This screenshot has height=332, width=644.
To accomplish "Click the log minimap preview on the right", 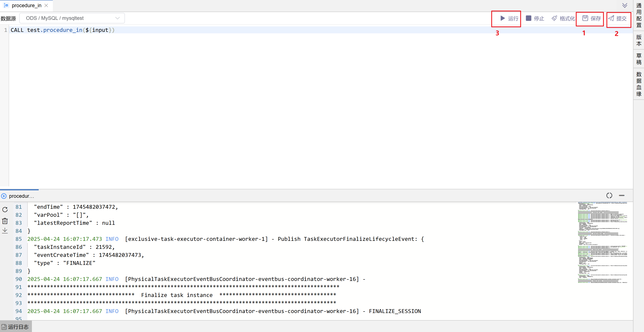I will coord(603,242).
